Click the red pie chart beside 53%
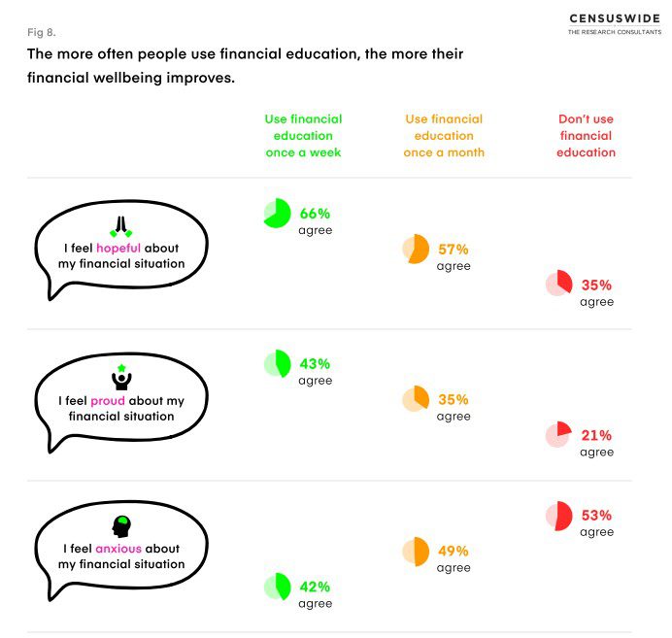This screenshot has height=638, width=672. [x=558, y=516]
